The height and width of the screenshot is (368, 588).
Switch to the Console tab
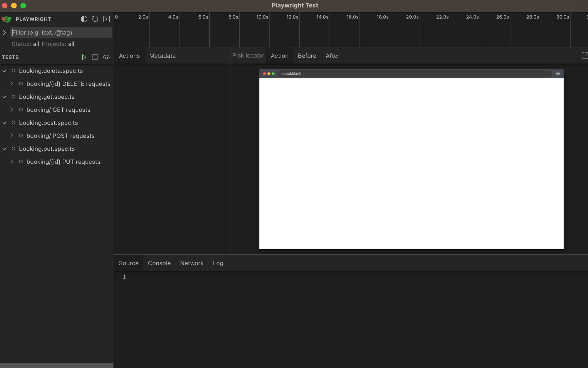point(159,263)
